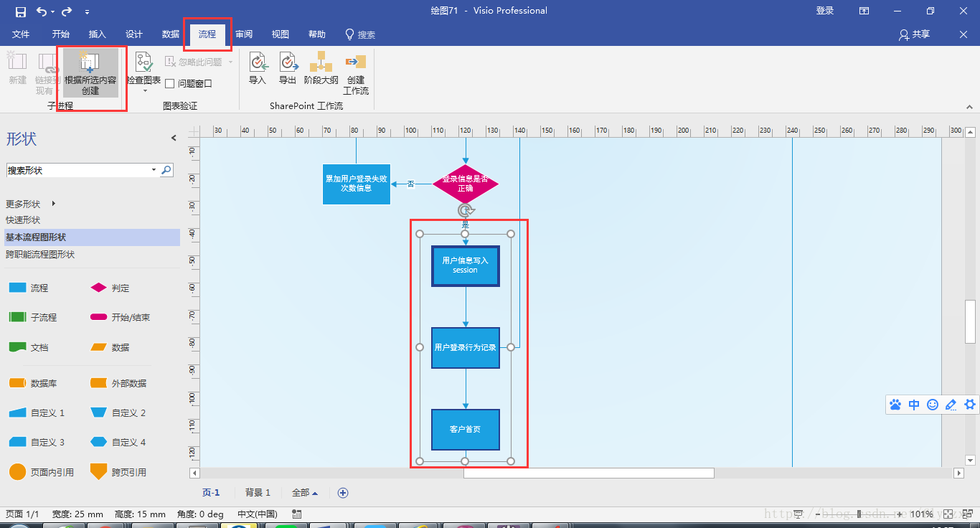Click the 客户首页 process box

(x=465, y=429)
